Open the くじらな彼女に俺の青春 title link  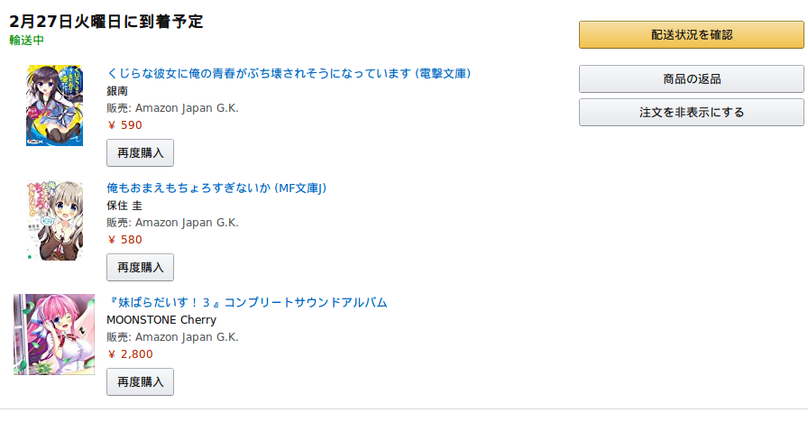288,73
